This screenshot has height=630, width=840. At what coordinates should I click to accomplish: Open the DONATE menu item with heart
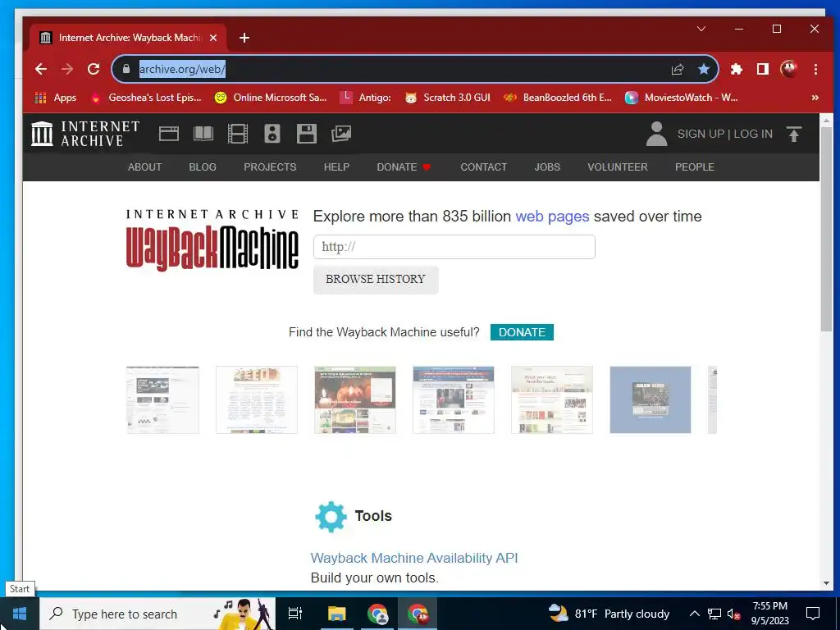click(x=404, y=167)
